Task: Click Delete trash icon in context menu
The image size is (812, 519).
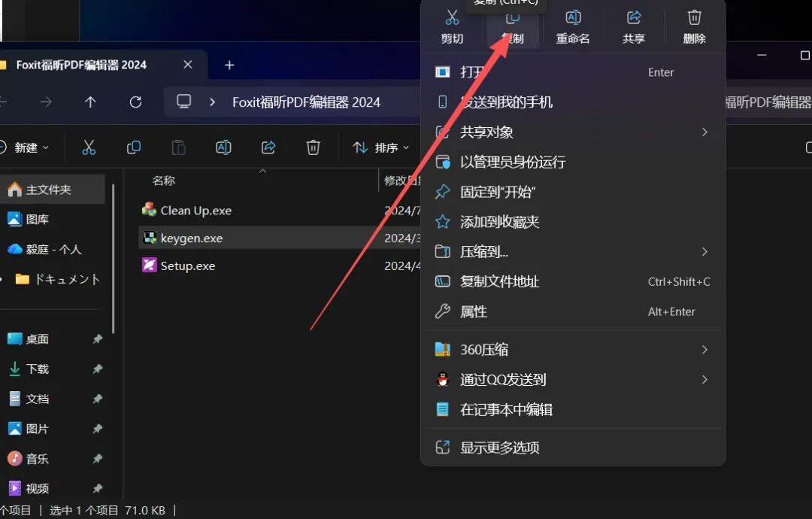Action: 695,17
